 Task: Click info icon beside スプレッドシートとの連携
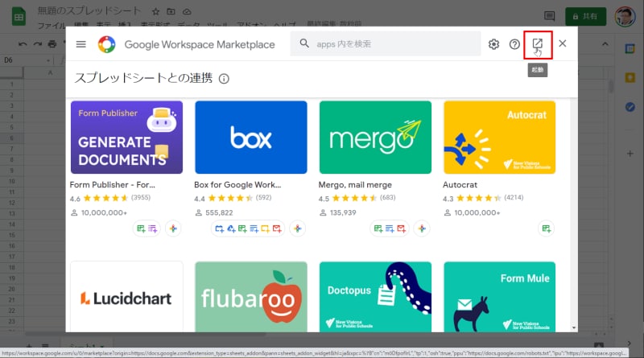(225, 79)
